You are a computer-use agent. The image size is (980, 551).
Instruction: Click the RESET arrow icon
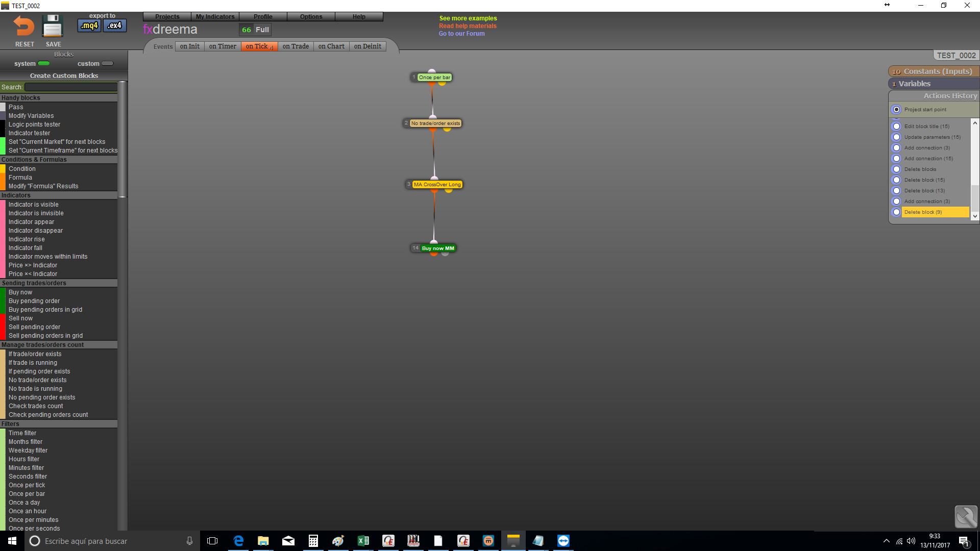click(23, 26)
